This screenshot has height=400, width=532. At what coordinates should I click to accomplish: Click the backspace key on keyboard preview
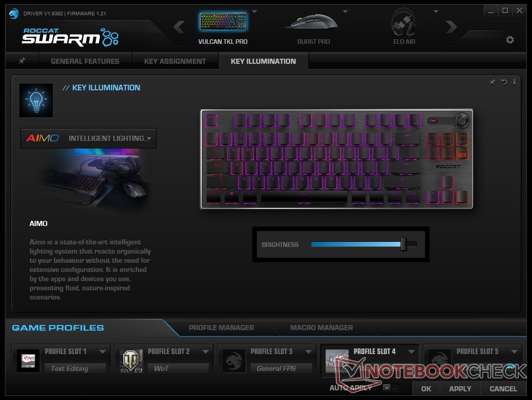coord(408,138)
